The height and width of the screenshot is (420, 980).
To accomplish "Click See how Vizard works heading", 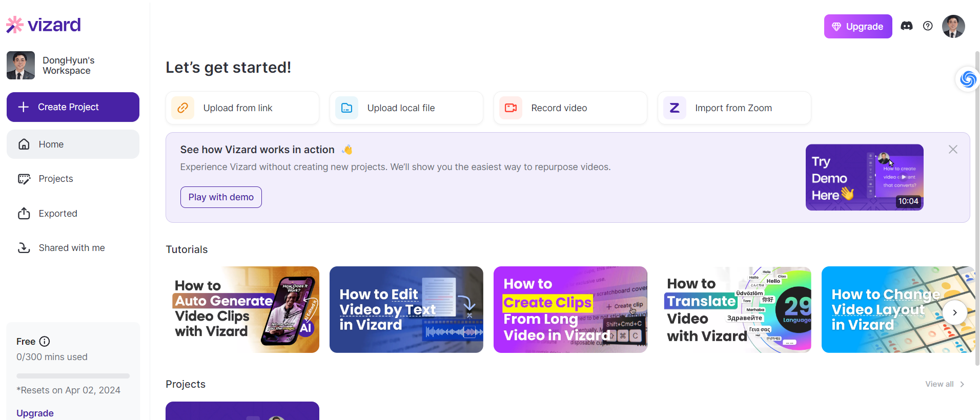I will 257,150.
